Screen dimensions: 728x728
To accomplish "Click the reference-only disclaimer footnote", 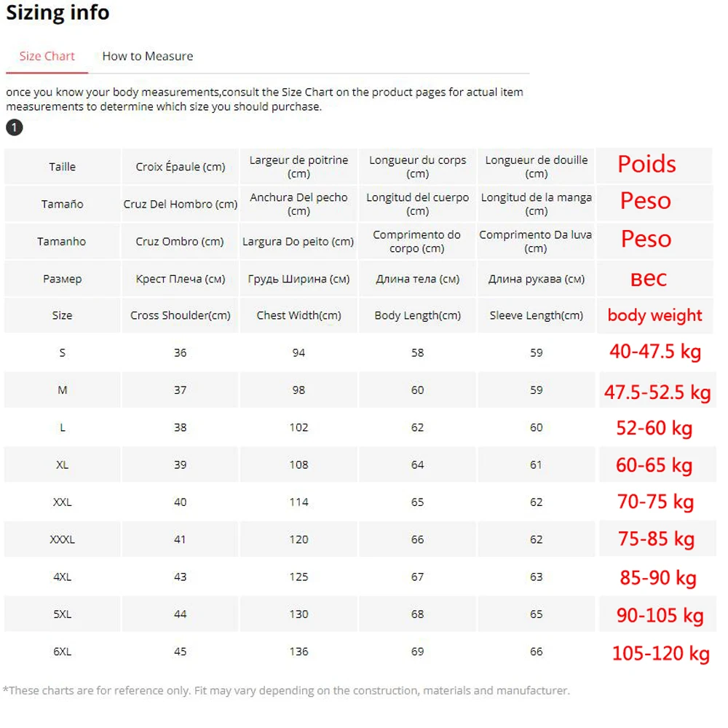I will [286, 691].
